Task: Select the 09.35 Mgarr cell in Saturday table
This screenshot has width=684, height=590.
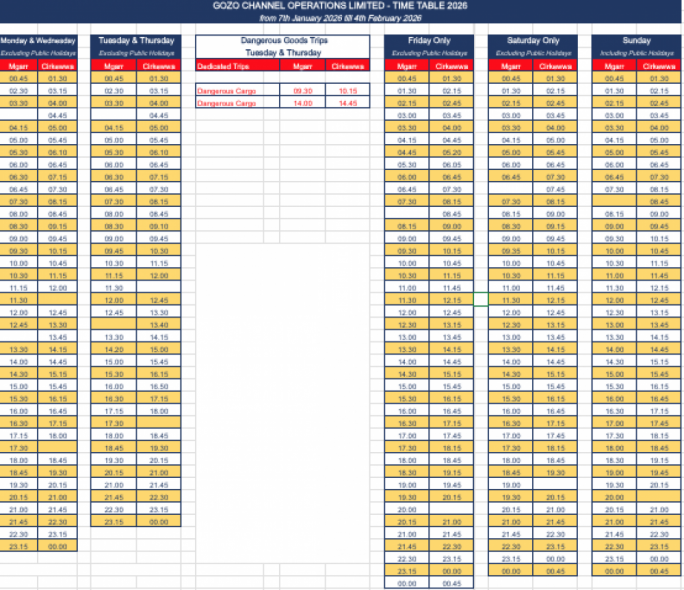Action: (x=511, y=253)
